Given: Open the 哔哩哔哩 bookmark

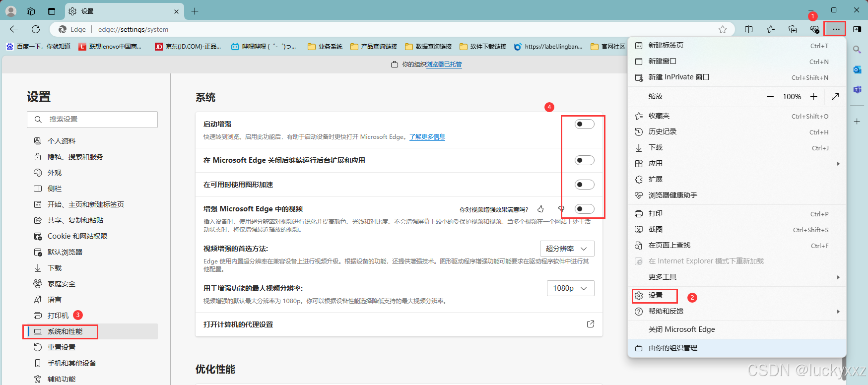Looking at the screenshot, I should click(264, 47).
